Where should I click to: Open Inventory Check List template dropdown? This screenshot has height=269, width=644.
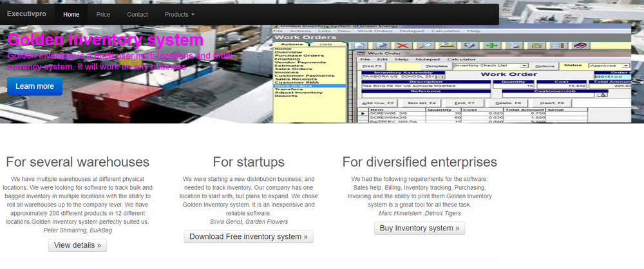pos(524,66)
